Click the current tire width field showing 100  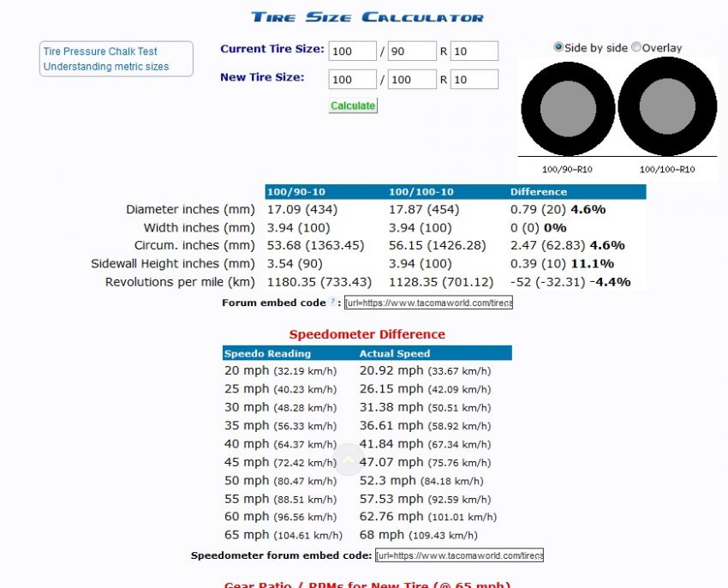coord(352,51)
